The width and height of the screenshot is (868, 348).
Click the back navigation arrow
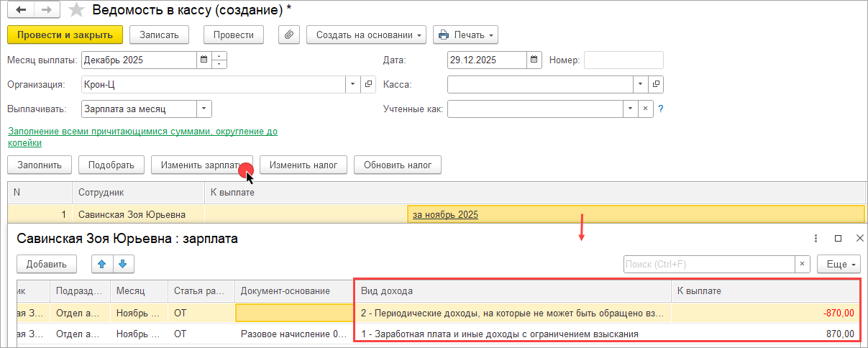tap(21, 11)
